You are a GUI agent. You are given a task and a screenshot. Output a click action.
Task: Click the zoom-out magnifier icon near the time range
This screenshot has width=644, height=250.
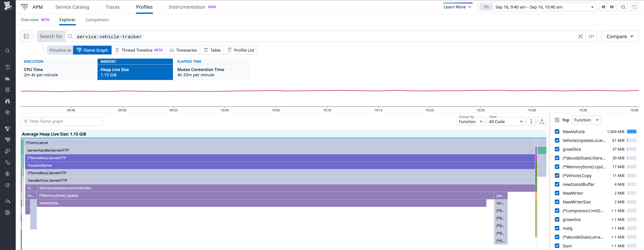(x=623, y=7)
